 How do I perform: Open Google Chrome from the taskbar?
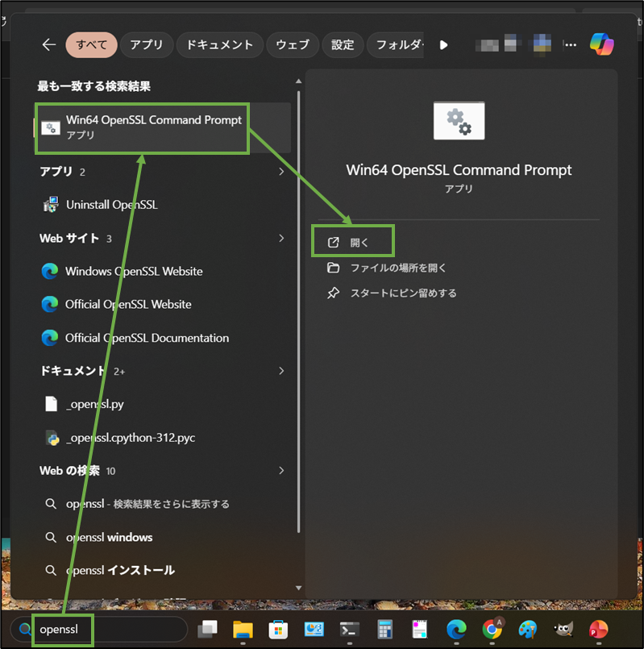492,630
